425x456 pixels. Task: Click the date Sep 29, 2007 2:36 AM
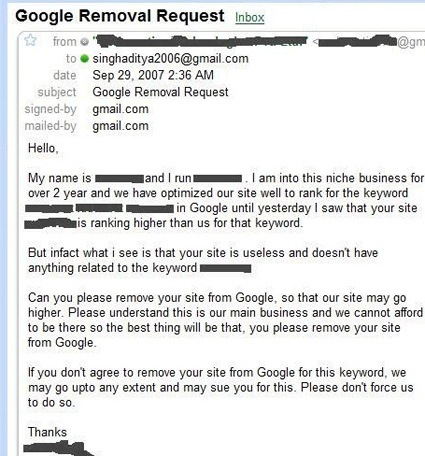(x=153, y=75)
